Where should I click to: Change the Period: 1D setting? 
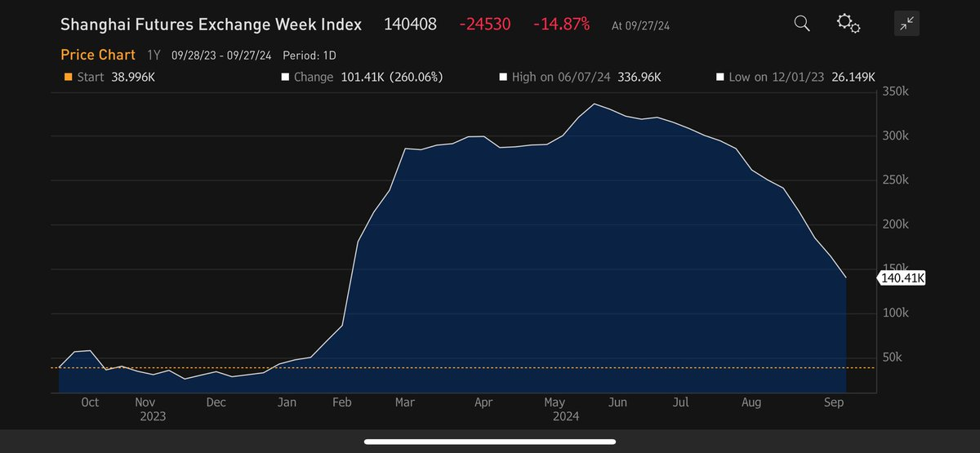click(310, 56)
